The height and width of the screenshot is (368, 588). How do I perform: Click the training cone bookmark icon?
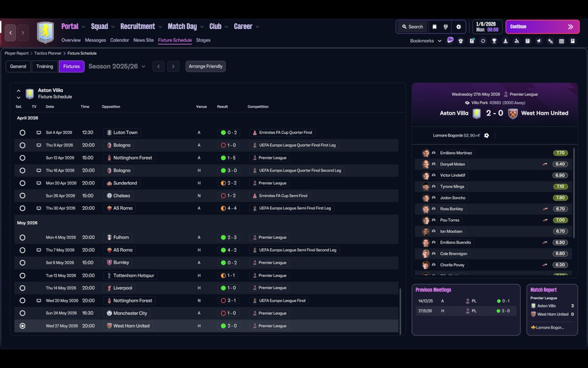click(x=505, y=41)
